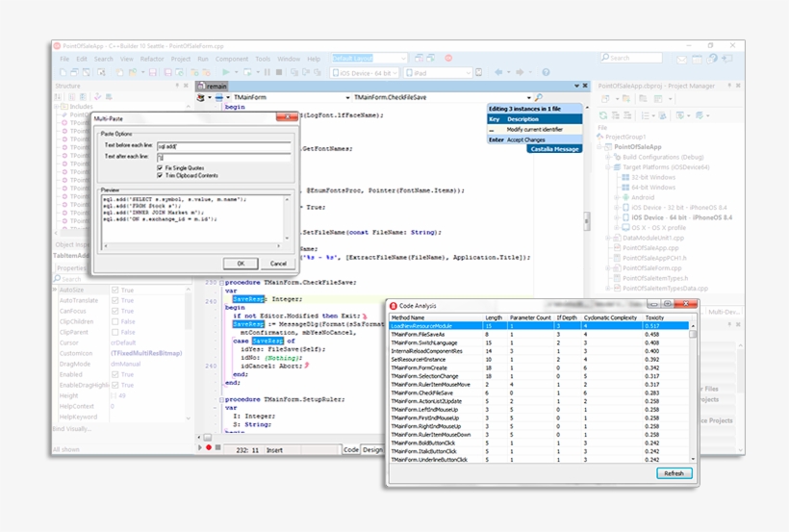Switch to the Design tab
Screen dimensions: 789x532
coord(372,449)
